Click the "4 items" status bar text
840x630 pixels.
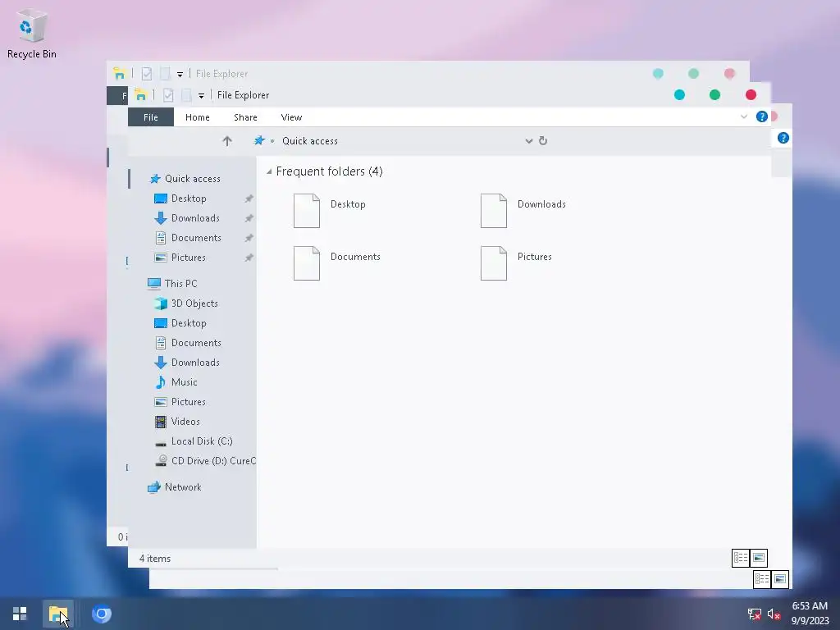coord(155,558)
